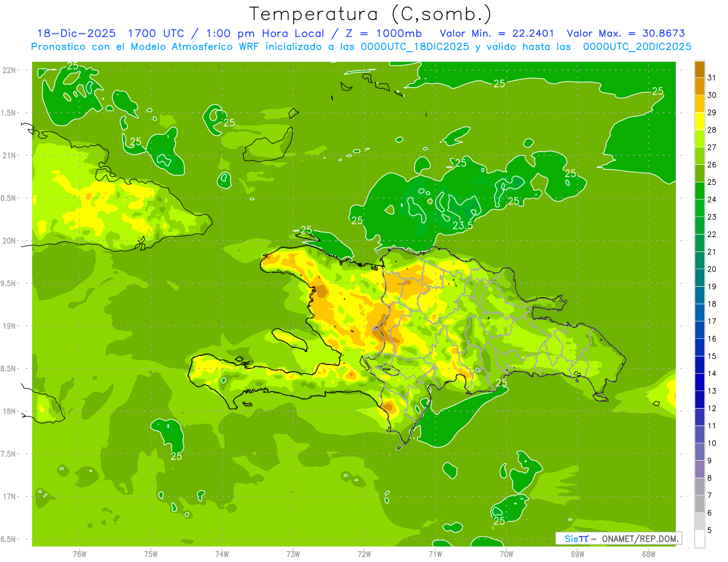Click legend value '27'
This screenshot has width=728, height=562.
click(712, 147)
